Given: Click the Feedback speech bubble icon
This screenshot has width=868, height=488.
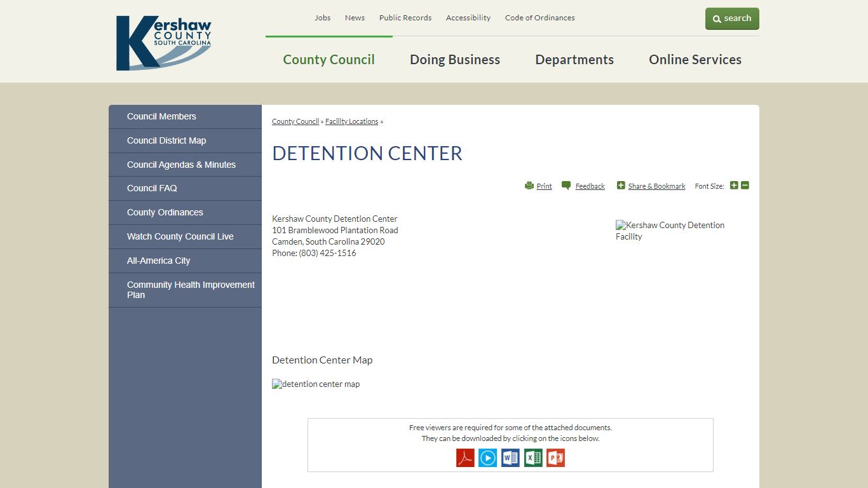Looking at the screenshot, I should (x=566, y=186).
